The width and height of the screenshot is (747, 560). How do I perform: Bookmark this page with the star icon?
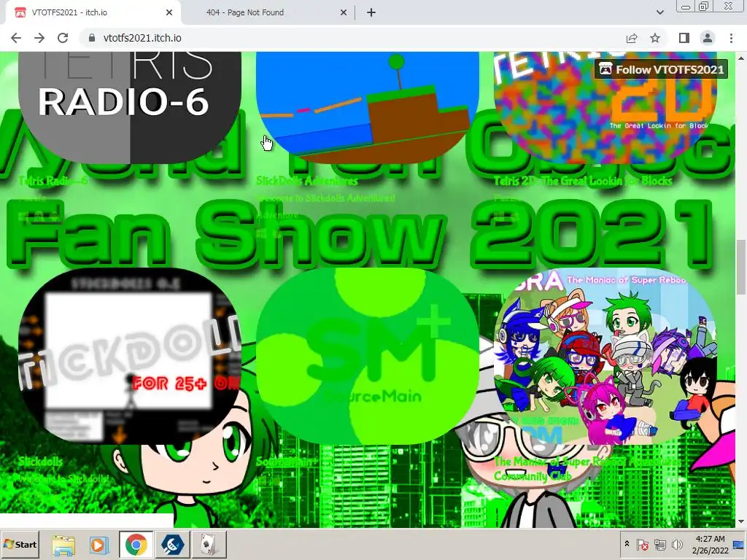(655, 38)
